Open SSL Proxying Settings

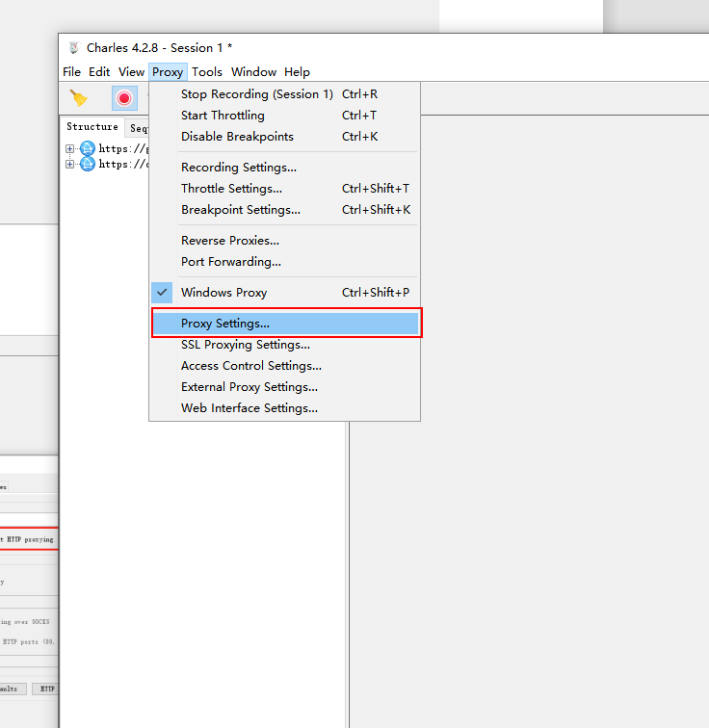click(x=284, y=345)
